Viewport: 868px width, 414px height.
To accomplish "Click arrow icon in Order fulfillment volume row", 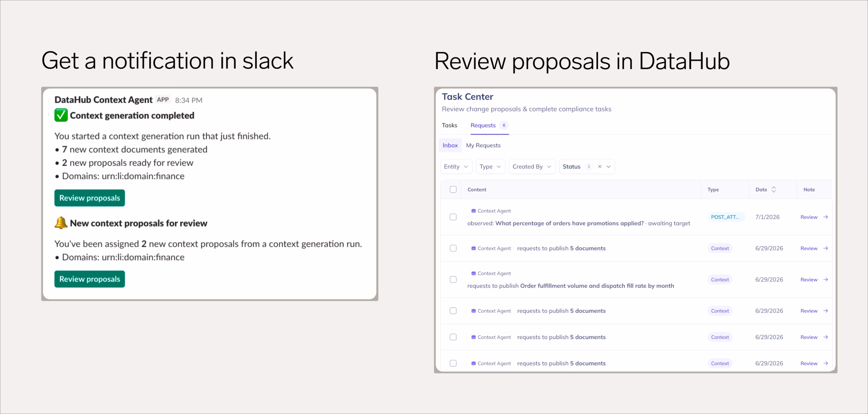I will coord(826,280).
